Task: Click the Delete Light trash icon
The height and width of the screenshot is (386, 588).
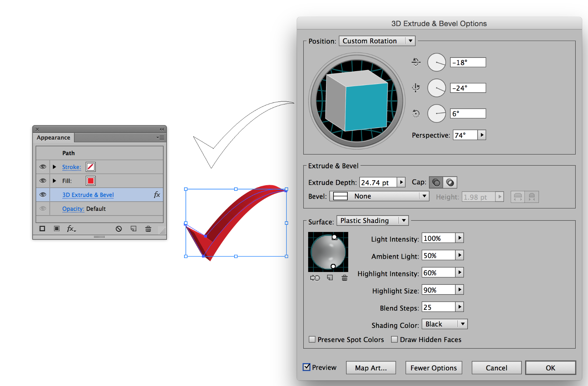Action: [x=344, y=278]
